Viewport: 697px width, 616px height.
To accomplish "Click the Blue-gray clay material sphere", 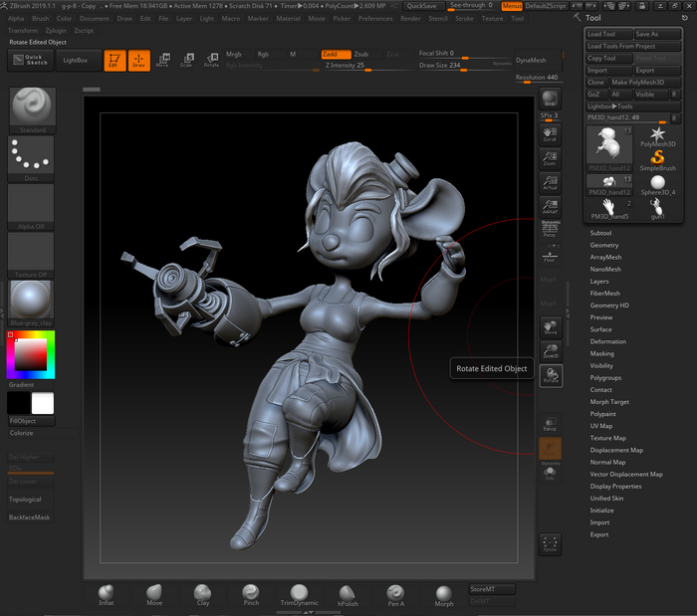I will click(33, 300).
